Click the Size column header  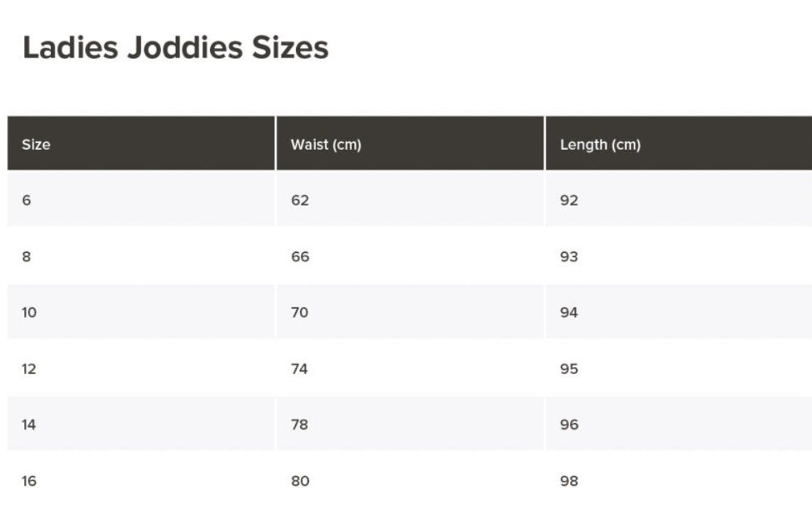point(36,145)
